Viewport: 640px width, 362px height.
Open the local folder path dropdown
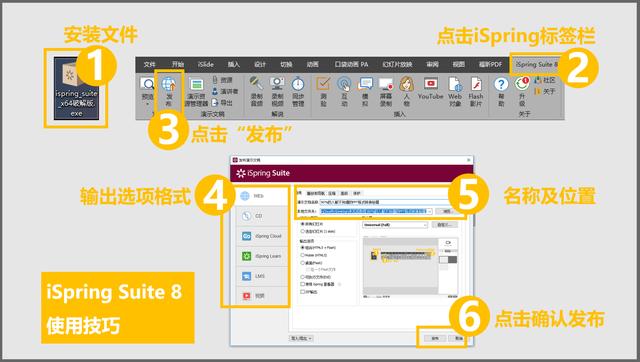[x=429, y=211]
